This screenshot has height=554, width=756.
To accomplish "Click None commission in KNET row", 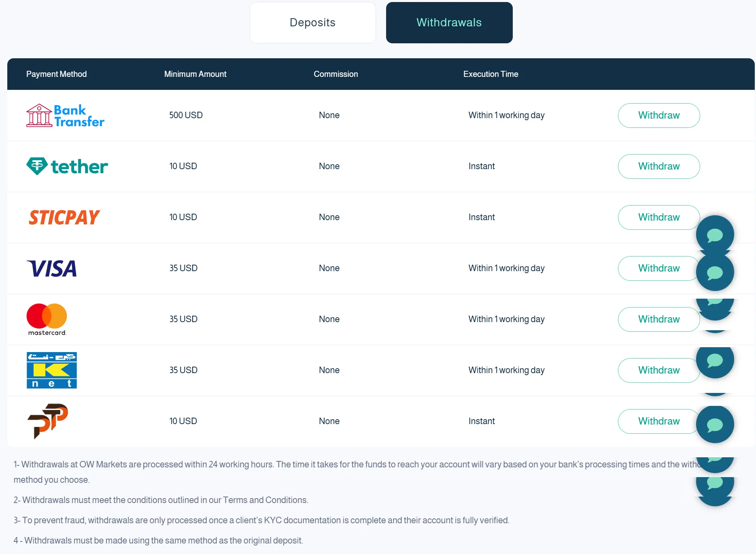I will [x=329, y=370].
